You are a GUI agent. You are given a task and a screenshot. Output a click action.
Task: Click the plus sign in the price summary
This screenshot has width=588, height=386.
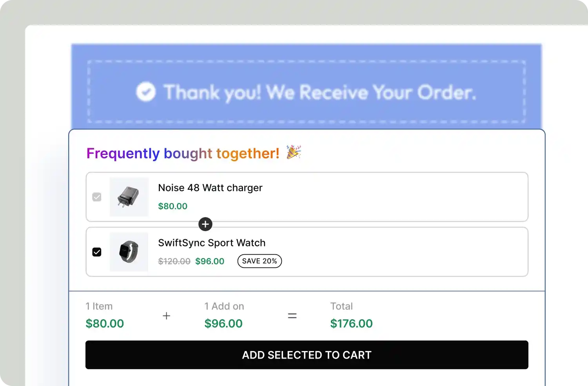167,316
